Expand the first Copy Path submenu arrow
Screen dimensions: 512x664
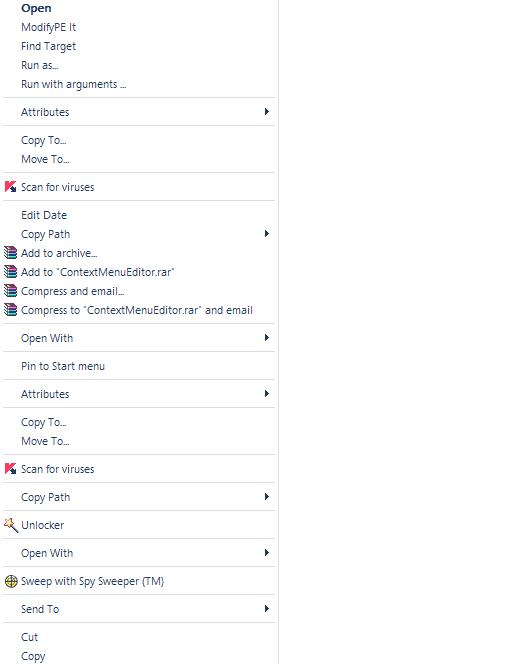266,233
